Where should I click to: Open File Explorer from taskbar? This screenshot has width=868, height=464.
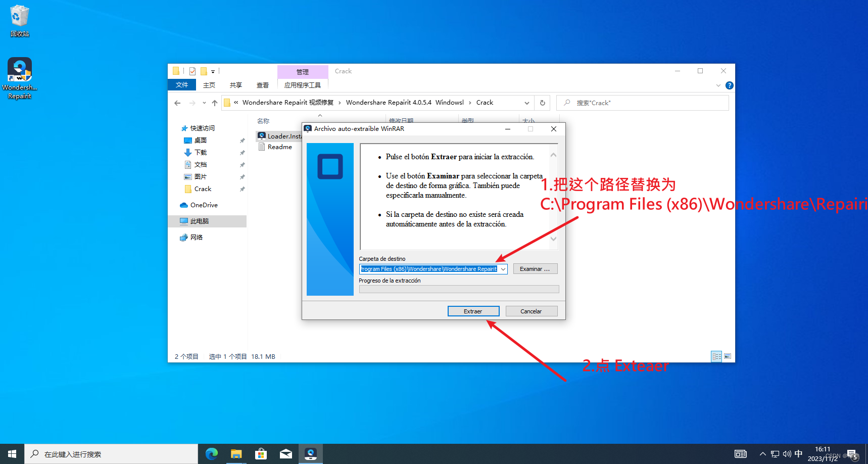[x=236, y=454]
